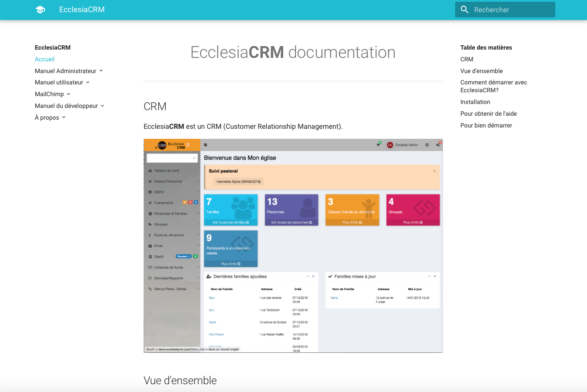Open the EcclesiaCRM header title
The width and height of the screenshot is (587, 392).
(82, 10)
